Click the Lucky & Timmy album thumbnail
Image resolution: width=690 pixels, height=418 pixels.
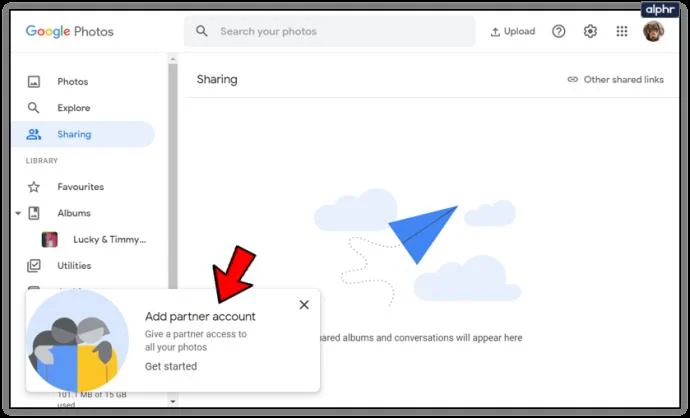tap(50, 239)
